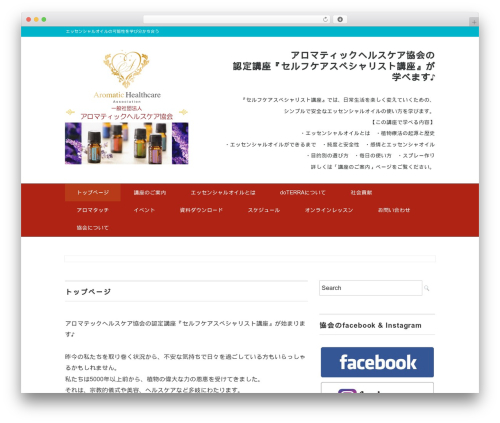Select the スケジュール menu item

tap(264, 210)
